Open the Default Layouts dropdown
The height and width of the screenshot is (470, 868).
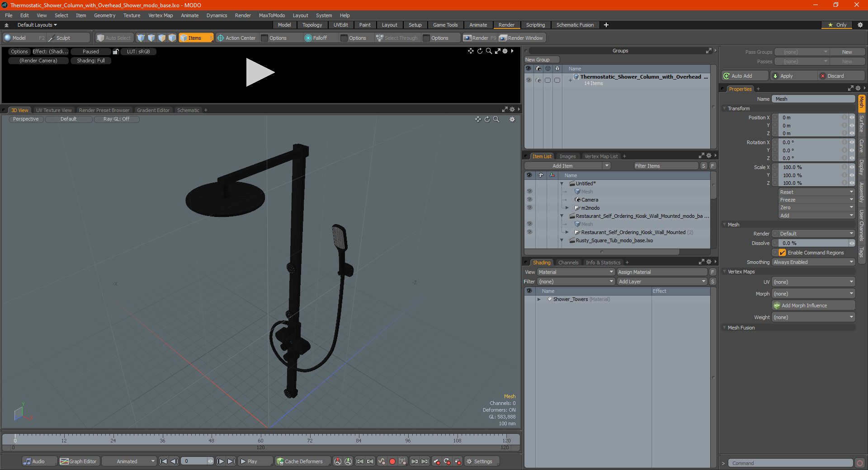(37, 25)
